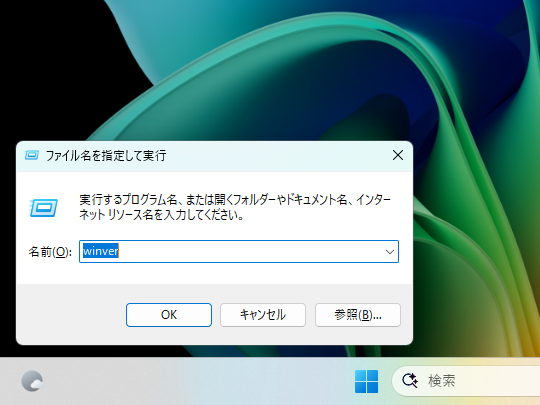Close the ファイル名を指定して実行 dialog
540x405 pixels.
coord(398,155)
